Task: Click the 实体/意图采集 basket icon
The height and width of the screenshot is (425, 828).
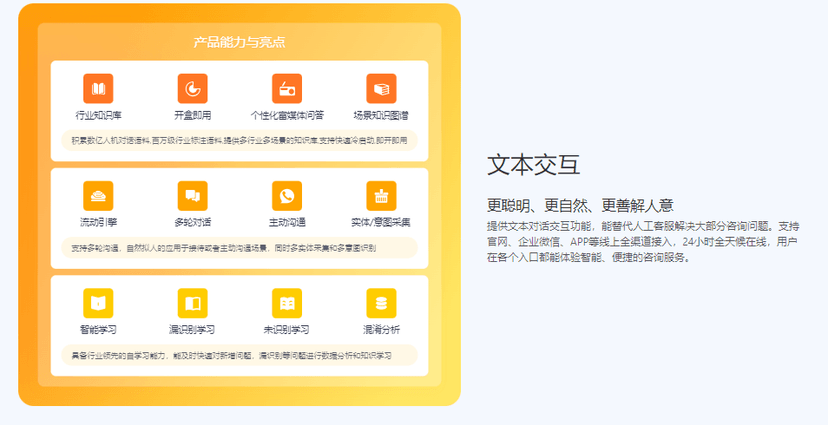Action: pos(381,196)
